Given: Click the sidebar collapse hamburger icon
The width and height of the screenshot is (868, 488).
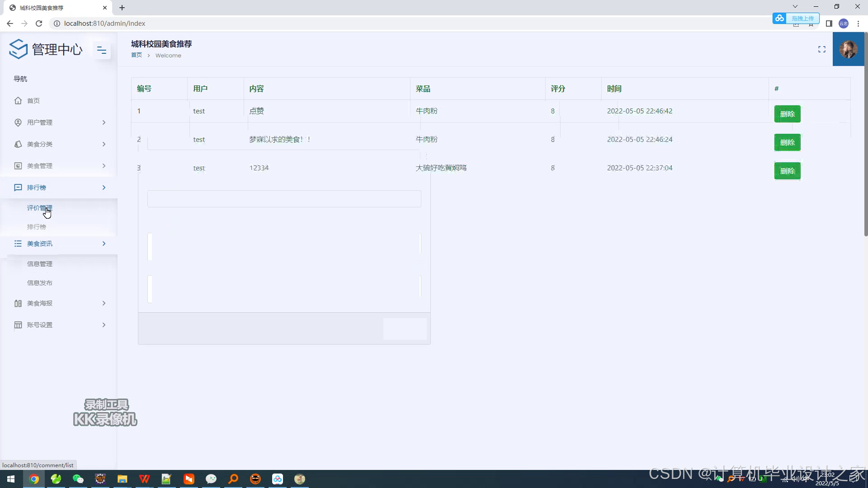Looking at the screenshot, I should (x=102, y=50).
